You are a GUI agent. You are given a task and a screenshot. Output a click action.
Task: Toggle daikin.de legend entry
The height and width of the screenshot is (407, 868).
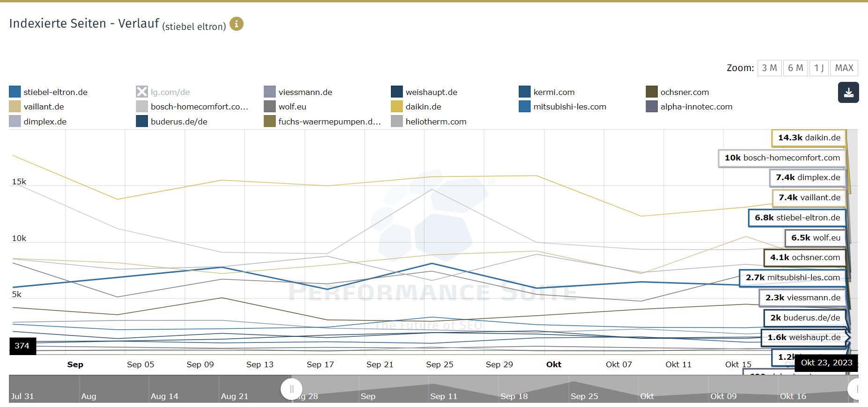(416, 106)
